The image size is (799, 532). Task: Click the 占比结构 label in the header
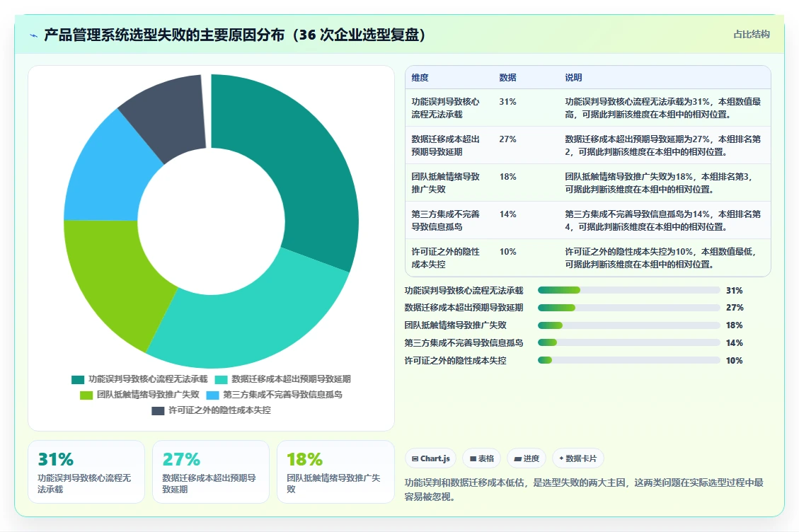pyautogui.click(x=751, y=34)
